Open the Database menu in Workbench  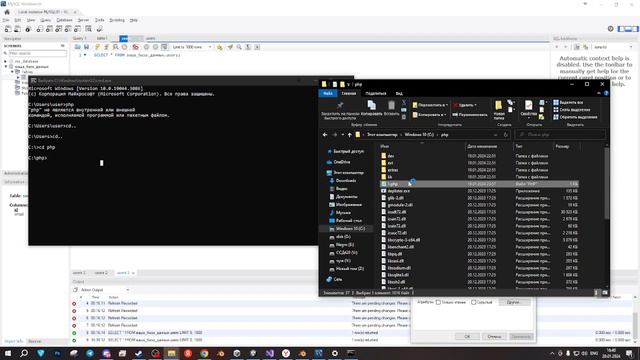point(64,20)
